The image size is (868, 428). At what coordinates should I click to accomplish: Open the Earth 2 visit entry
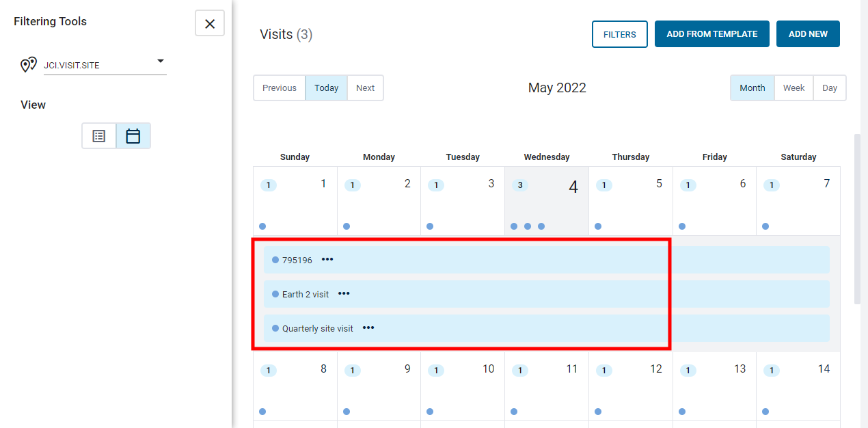547,294
